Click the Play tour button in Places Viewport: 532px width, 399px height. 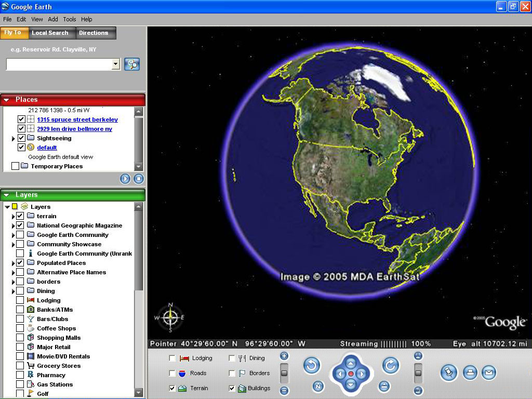[125, 179]
